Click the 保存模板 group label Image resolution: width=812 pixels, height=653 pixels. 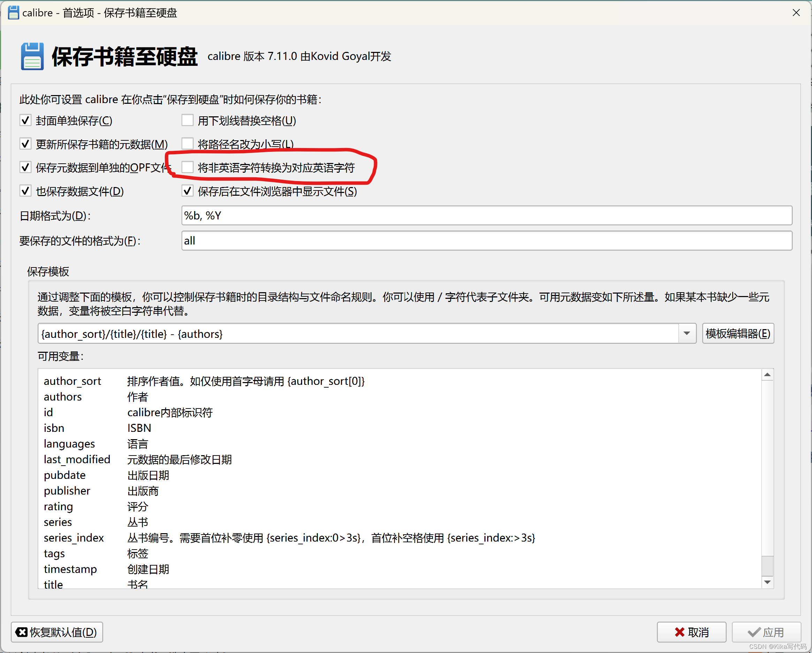48,271
